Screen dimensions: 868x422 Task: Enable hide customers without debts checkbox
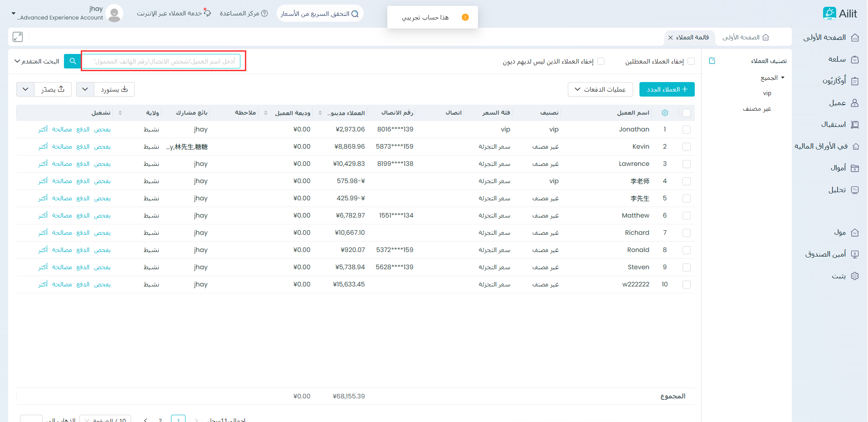[x=601, y=61]
